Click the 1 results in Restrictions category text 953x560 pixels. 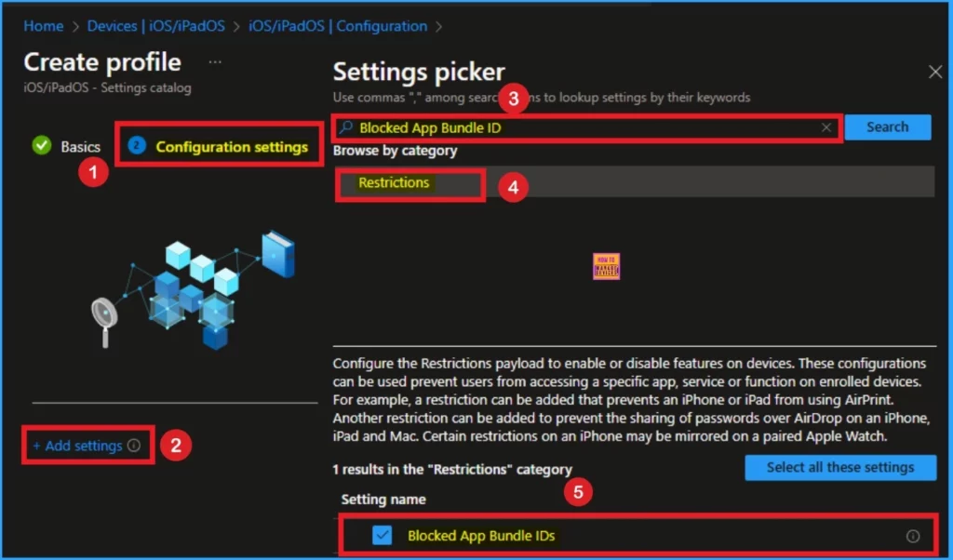tap(452, 470)
